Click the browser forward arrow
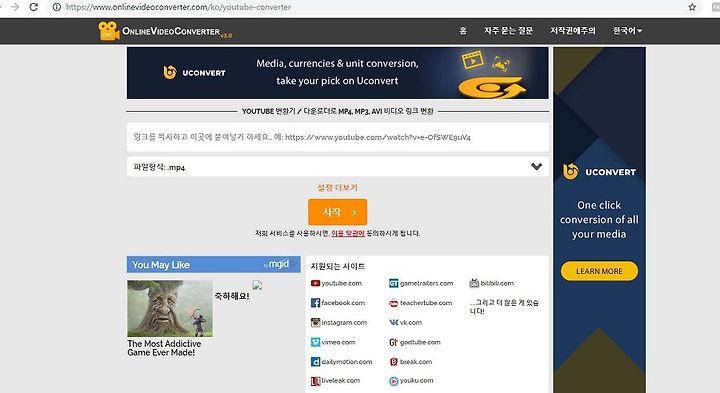The width and height of the screenshot is (720, 393). tap(15, 7)
